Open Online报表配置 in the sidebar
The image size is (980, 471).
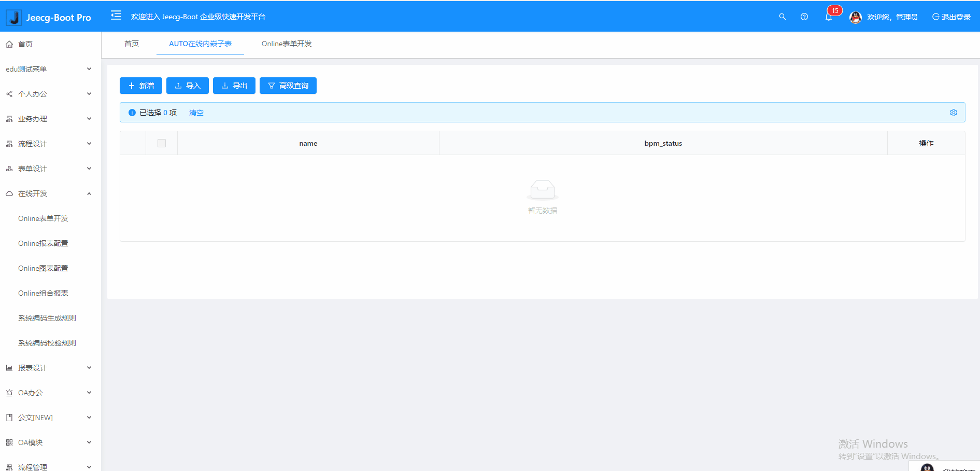pos(43,243)
